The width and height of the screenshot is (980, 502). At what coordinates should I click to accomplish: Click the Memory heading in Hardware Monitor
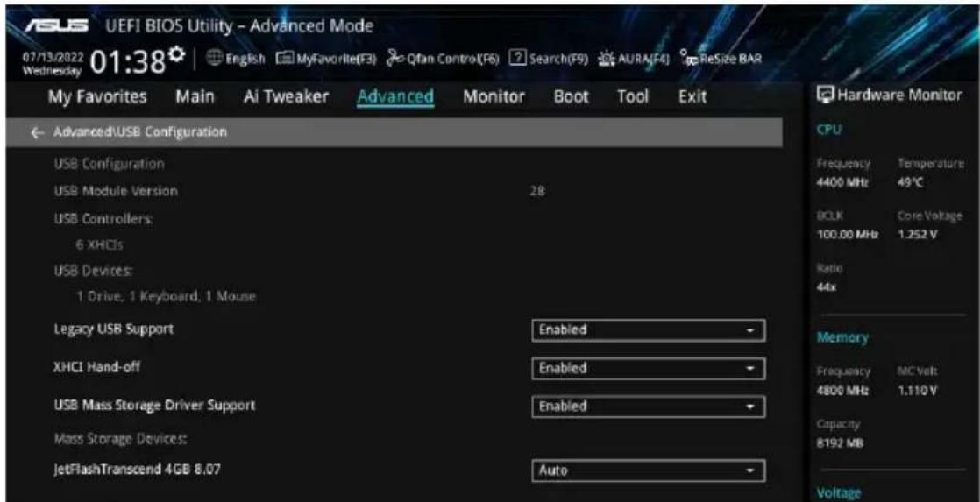tap(842, 338)
